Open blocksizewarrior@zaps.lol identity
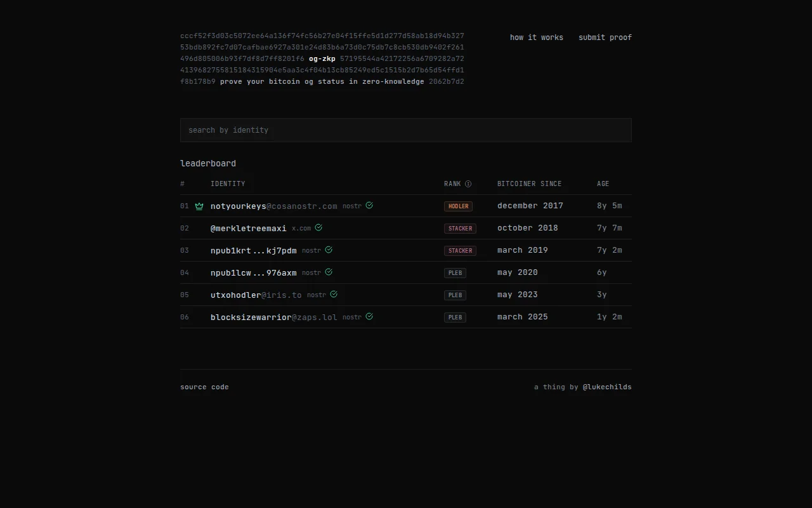 274,317
